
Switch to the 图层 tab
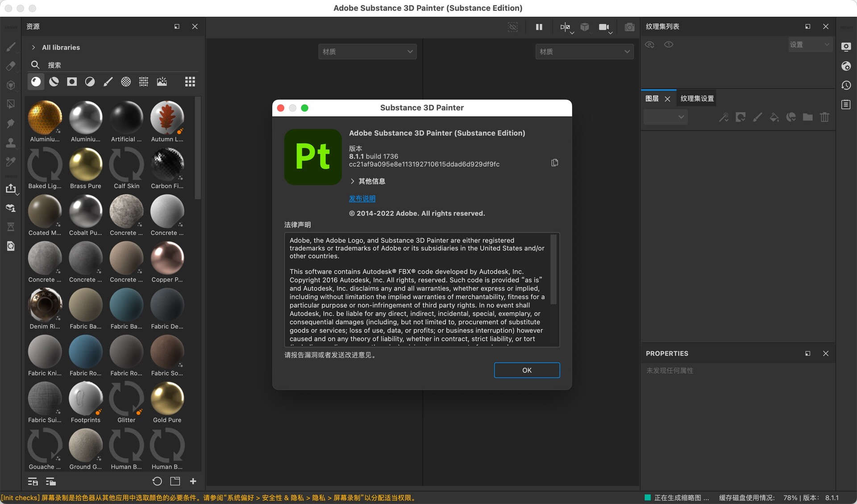[652, 99]
